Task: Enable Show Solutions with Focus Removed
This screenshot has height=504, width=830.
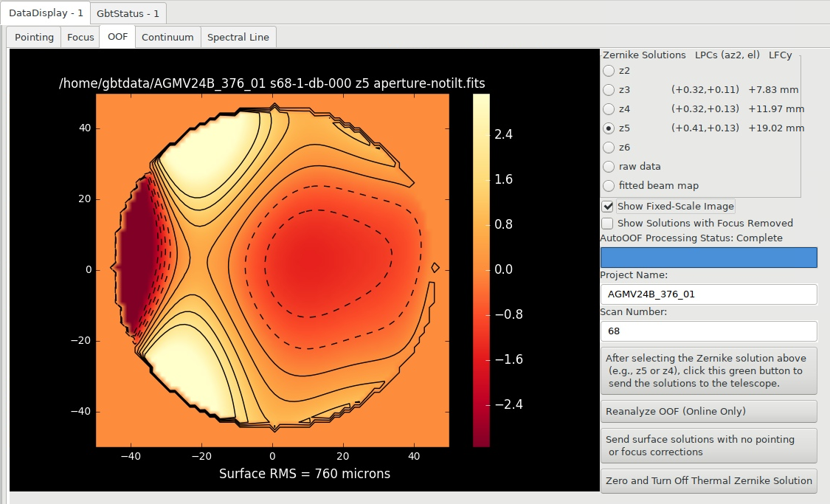Action: point(608,224)
